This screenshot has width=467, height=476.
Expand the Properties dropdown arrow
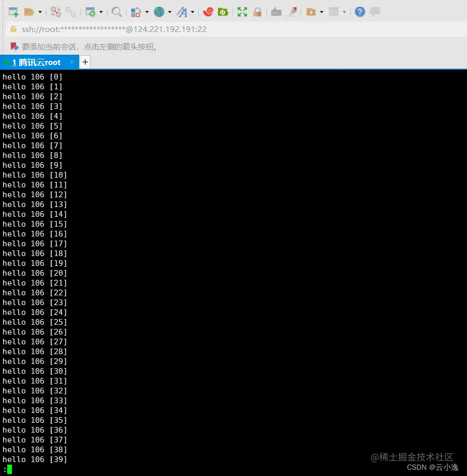pos(101,12)
